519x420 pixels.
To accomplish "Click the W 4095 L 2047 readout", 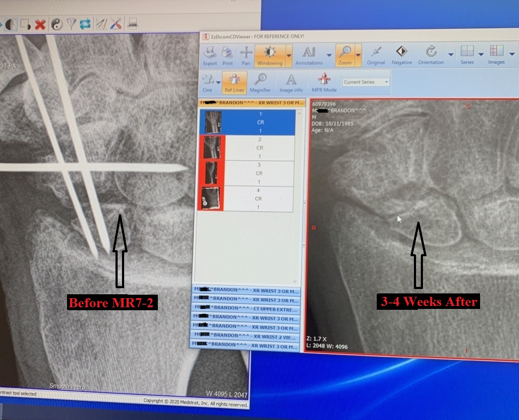I will coord(227,394).
